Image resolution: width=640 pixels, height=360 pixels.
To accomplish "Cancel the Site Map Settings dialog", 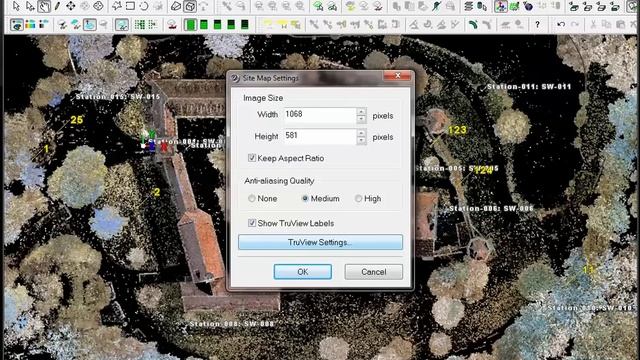I will [x=373, y=272].
